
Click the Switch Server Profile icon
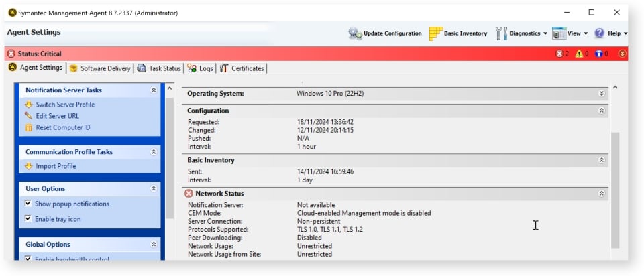(28, 104)
